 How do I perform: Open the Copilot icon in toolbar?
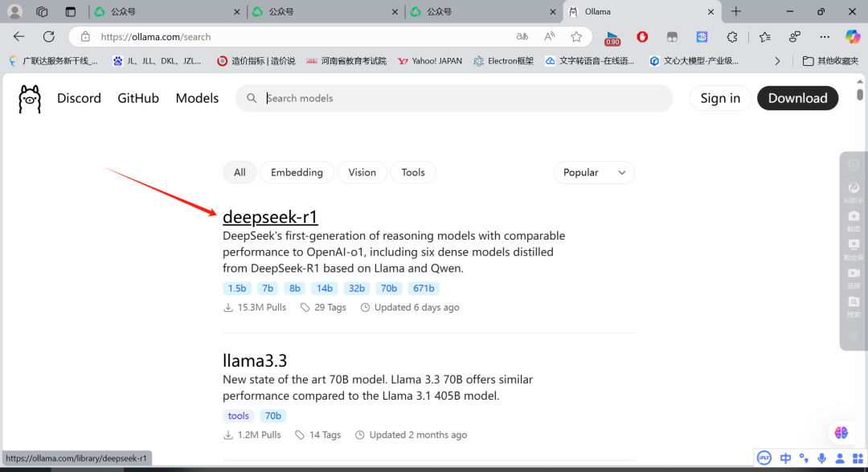click(x=853, y=36)
